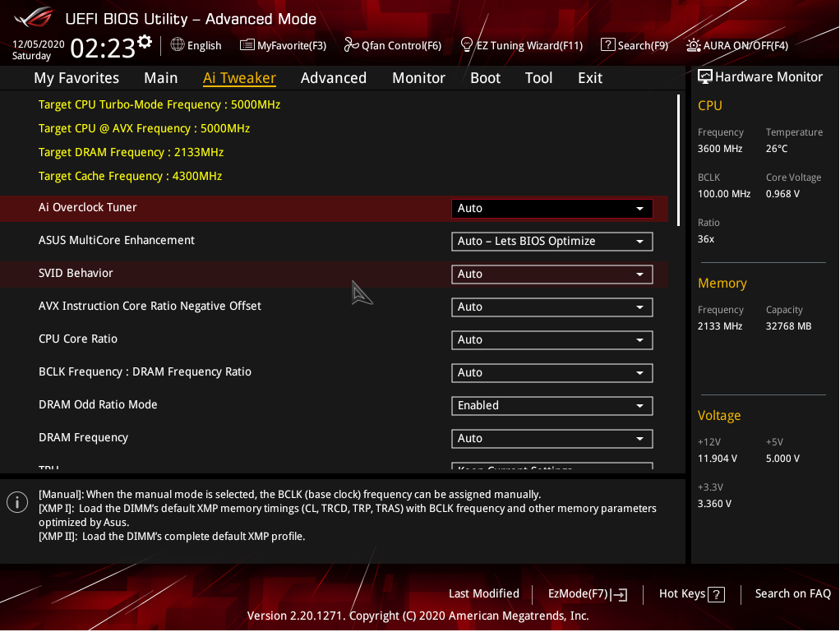Select the Ai Tweaker tab
This screenshot has width=840, height=632.
point(239,78)
